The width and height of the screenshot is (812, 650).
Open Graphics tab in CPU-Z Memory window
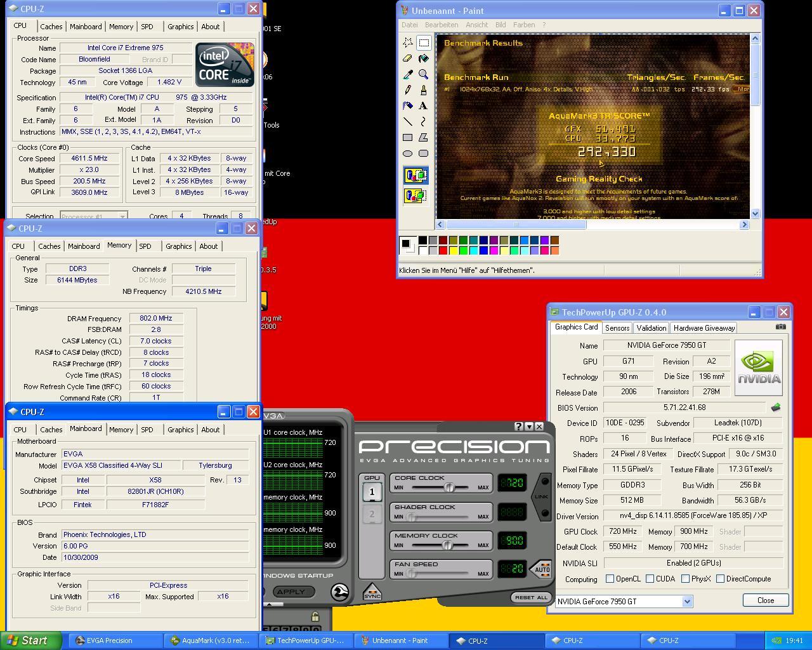click(x=179, y=246)
